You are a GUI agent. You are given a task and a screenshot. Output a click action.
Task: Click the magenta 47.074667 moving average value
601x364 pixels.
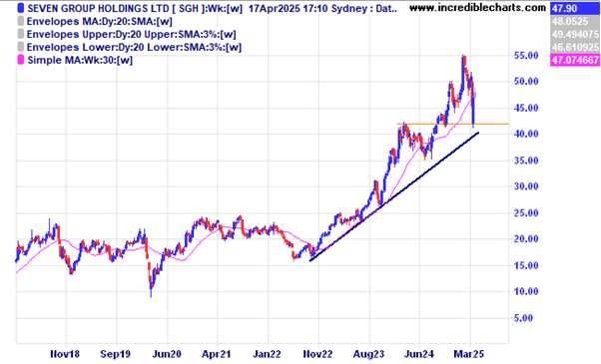[x=575, y=60]
